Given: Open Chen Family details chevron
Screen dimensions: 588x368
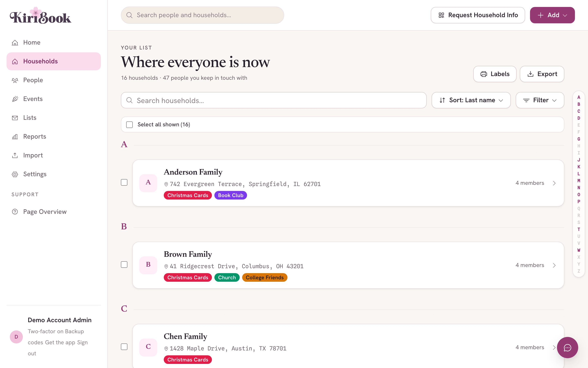Looking at the screenshot, I should (x=554, y=348).
